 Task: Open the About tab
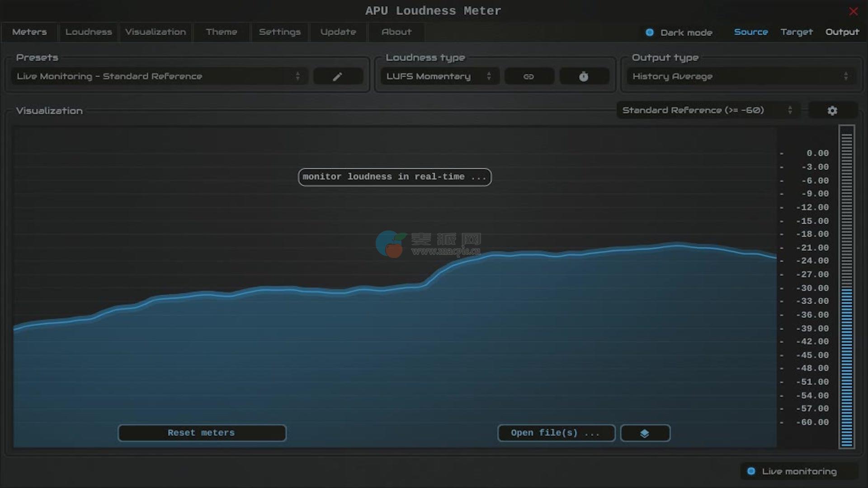[x=396, y=32]
